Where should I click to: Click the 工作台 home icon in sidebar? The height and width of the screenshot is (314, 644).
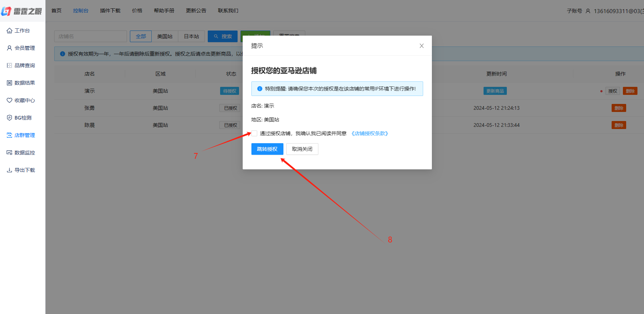coord(9,31)
